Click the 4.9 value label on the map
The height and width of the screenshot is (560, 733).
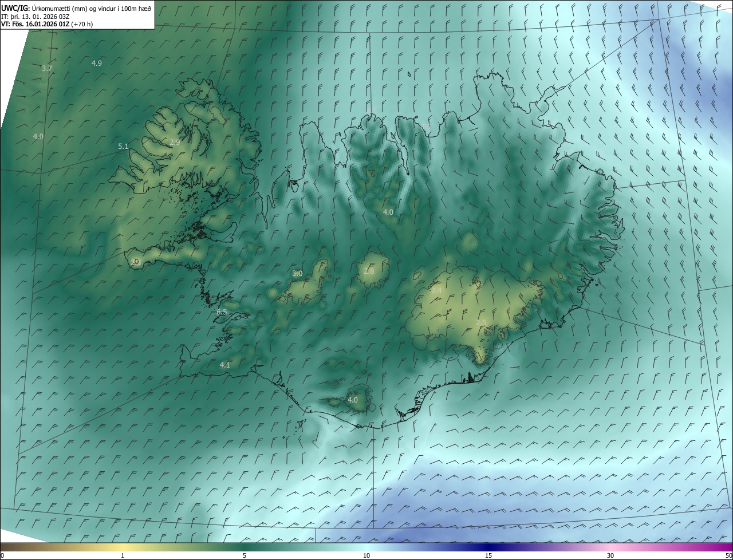(x=97, y=63)
